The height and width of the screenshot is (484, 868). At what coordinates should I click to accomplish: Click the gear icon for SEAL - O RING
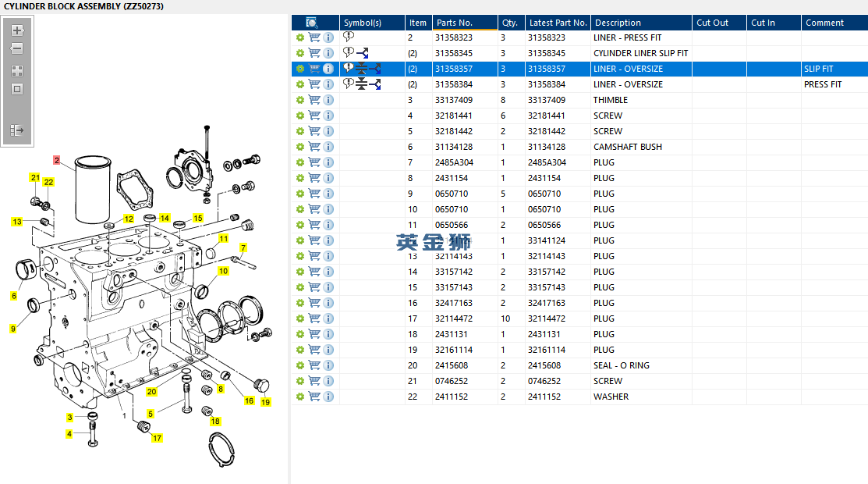pyautogui.click(x=299, y=365)
